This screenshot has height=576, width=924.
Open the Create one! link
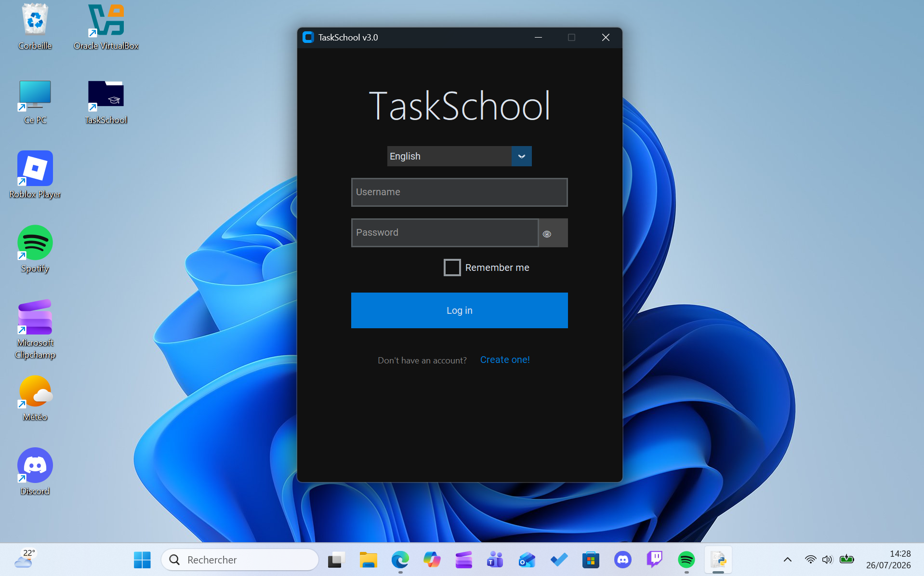pyautogui.click(x=505, y=360)
